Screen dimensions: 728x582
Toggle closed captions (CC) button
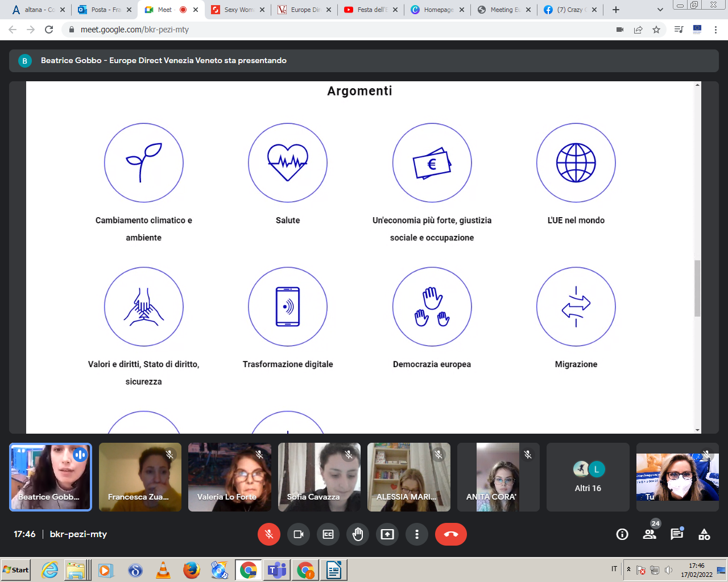tap(328, 534)
